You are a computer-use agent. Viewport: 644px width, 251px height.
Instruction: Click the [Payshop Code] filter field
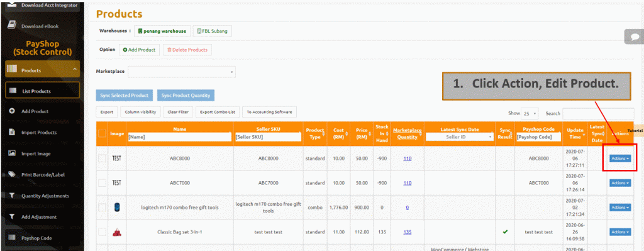[x=539, y=137]
